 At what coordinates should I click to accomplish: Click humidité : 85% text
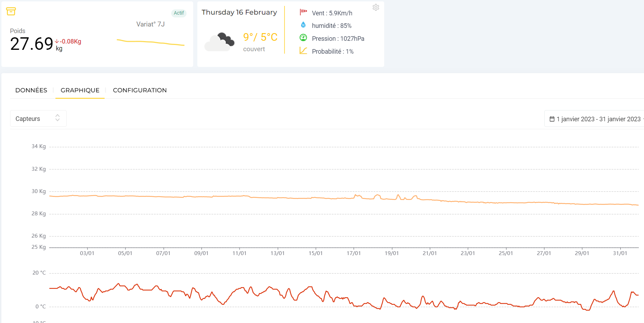click(332, 25)
